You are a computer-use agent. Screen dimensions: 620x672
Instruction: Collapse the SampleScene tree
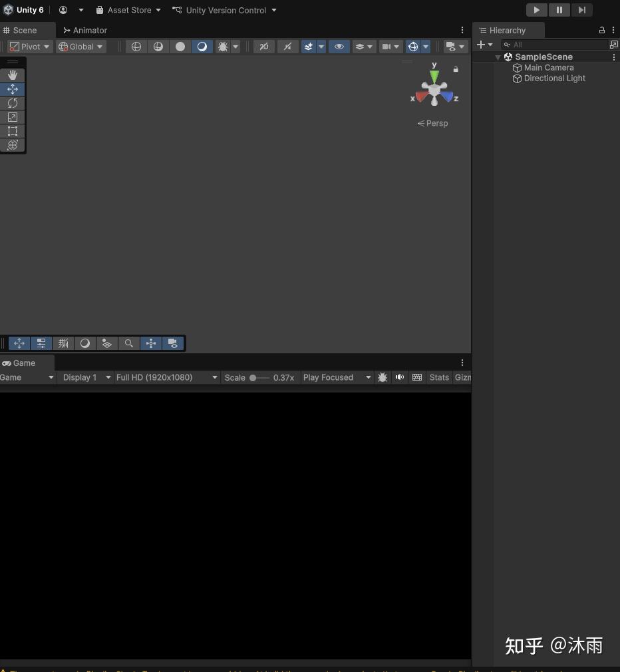click(498, 57)
